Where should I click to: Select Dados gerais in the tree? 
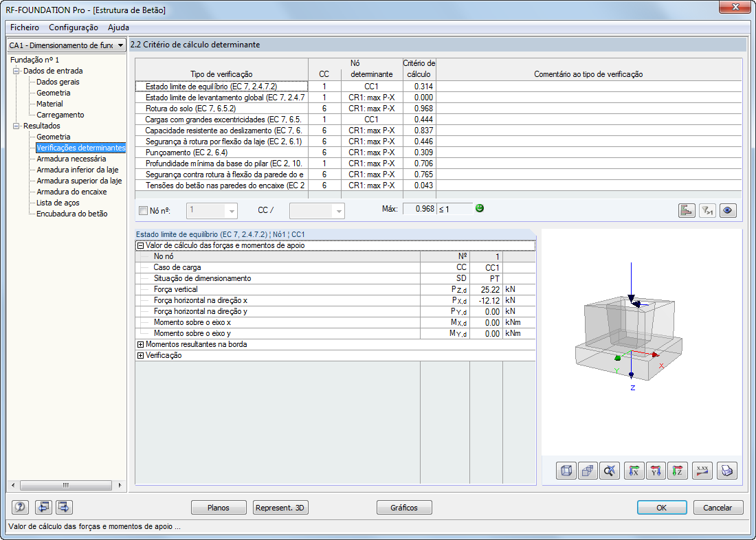point(58,82)
